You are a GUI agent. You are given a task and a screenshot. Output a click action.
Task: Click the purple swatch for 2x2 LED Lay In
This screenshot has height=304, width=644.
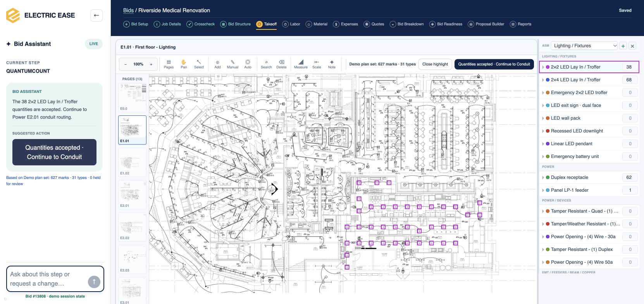tap(548, 67)
